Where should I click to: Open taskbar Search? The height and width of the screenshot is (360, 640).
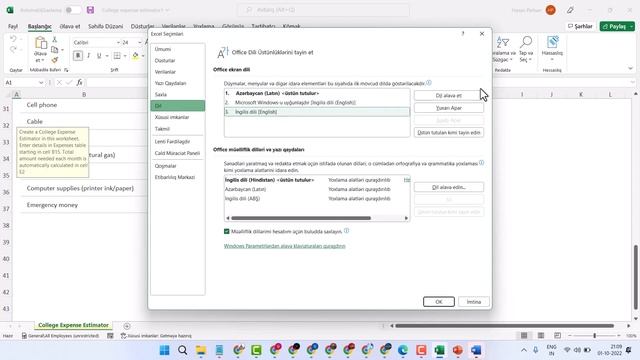(182, 350)
